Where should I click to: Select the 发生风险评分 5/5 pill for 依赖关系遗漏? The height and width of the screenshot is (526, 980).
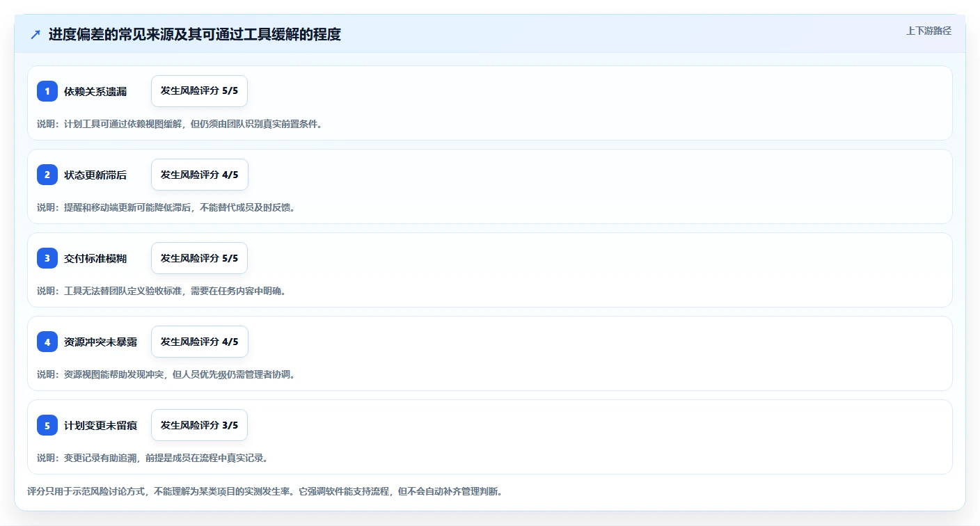[199, 91]
